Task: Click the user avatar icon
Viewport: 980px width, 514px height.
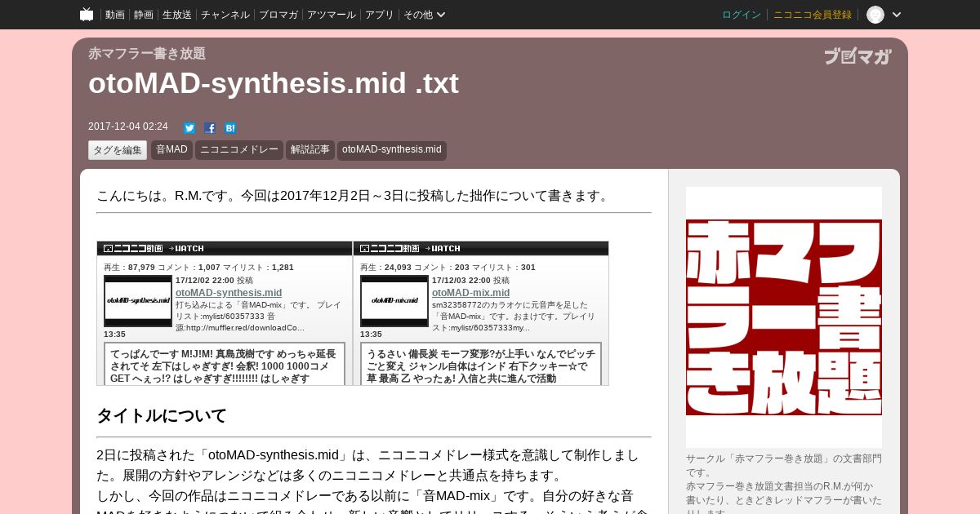Action: [x=875, y=15]
